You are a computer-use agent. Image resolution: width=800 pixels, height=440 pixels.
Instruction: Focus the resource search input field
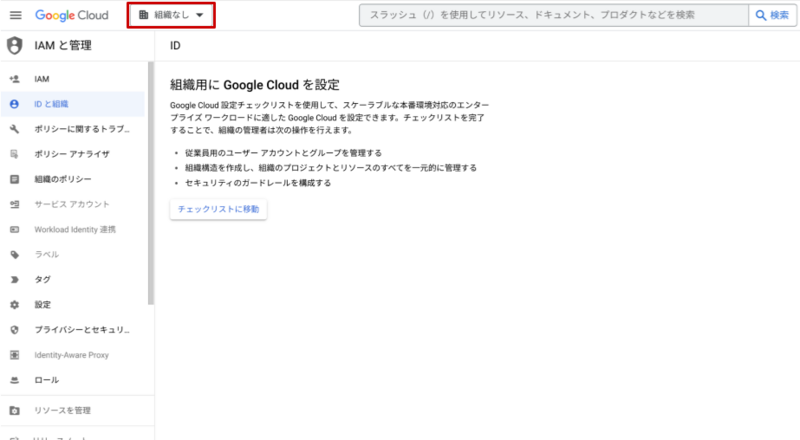[x=554, y=15]
